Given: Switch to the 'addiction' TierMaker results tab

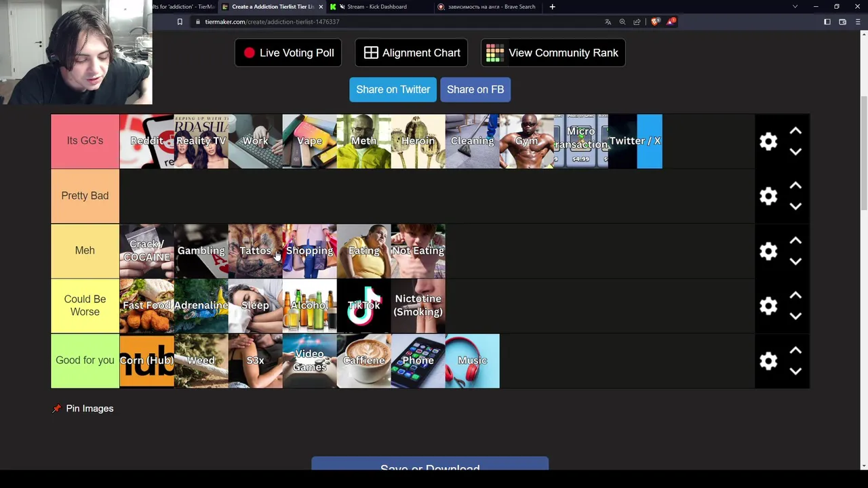Looking at the screenshot, I should [x=183, y=7].
